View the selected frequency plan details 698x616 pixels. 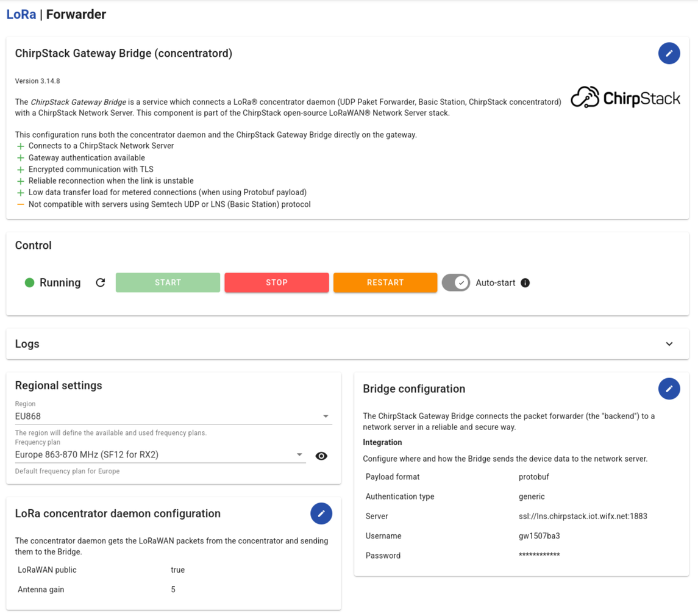pyautogui.click(x=321, y=456)
